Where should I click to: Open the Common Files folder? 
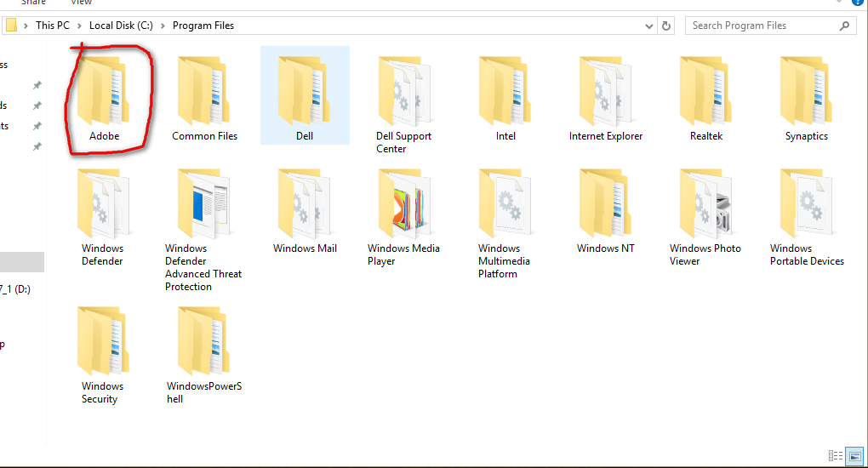(203, 91)
